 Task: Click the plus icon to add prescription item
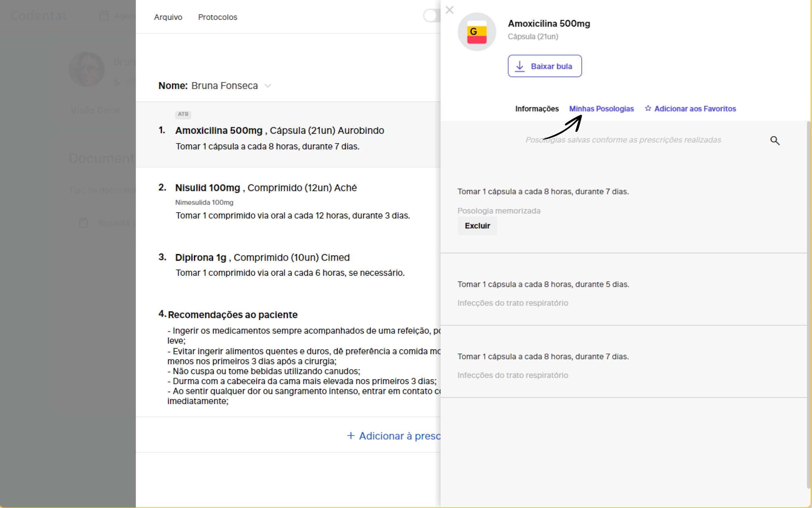pos(351,436)
